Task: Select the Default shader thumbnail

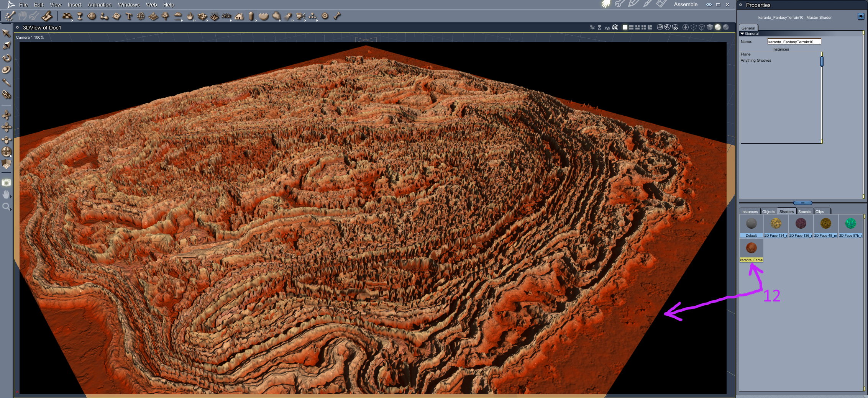Action: pos(752,226)
